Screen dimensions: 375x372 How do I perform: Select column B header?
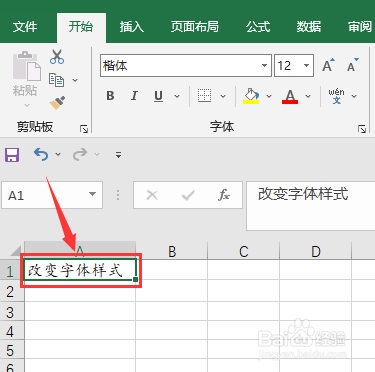coord(171,251)
